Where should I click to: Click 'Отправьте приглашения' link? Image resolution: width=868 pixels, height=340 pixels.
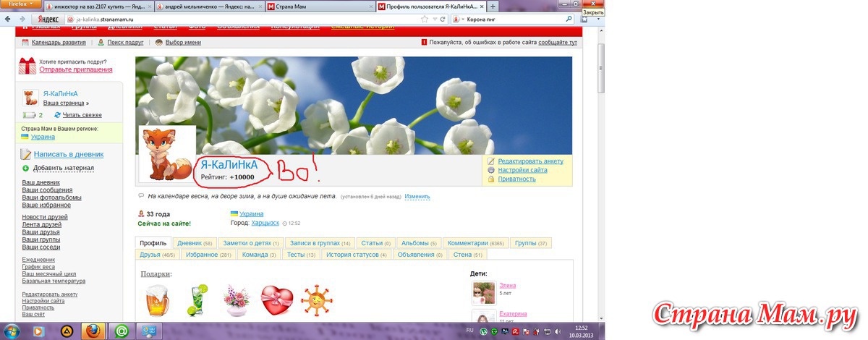coord(76,69)
